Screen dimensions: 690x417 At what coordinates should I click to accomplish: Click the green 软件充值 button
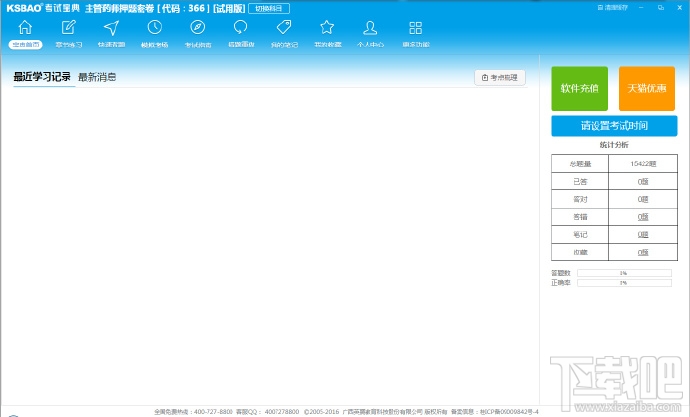[x=580, y=88]
